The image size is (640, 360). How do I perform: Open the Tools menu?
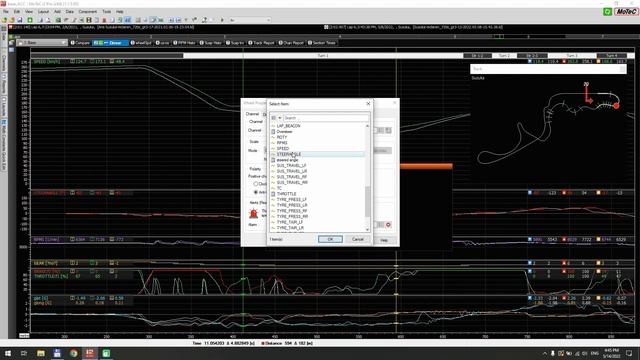click(107, 11)
